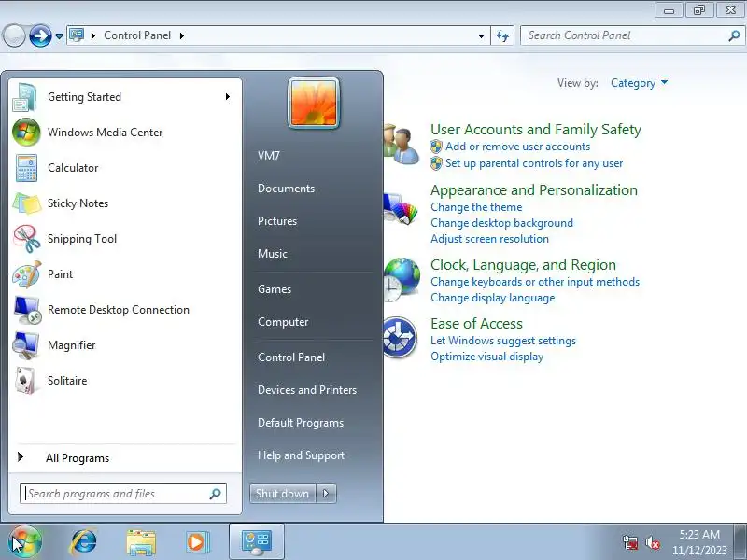
Task: Expand the Getting Started submenu arrow
Action: click(x=228, y=97)
